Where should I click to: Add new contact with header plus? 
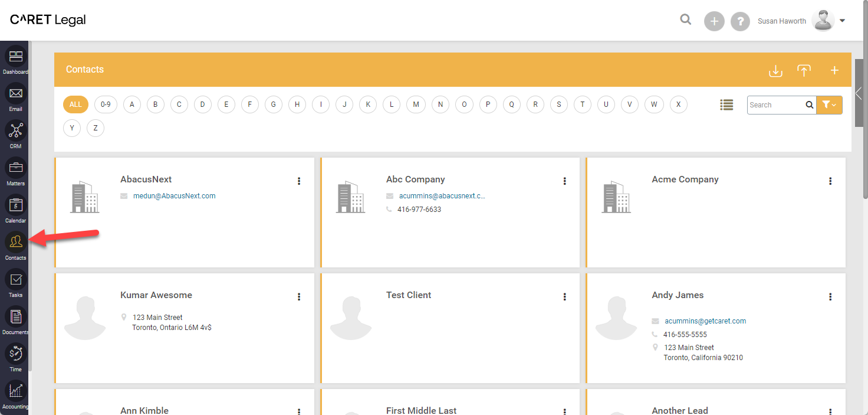click(834, 70)
